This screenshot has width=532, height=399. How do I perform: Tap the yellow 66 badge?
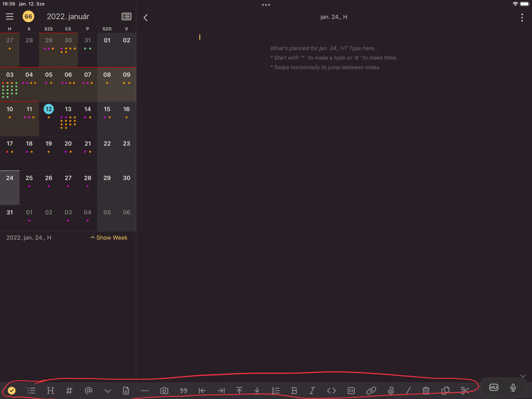(28, 16)
